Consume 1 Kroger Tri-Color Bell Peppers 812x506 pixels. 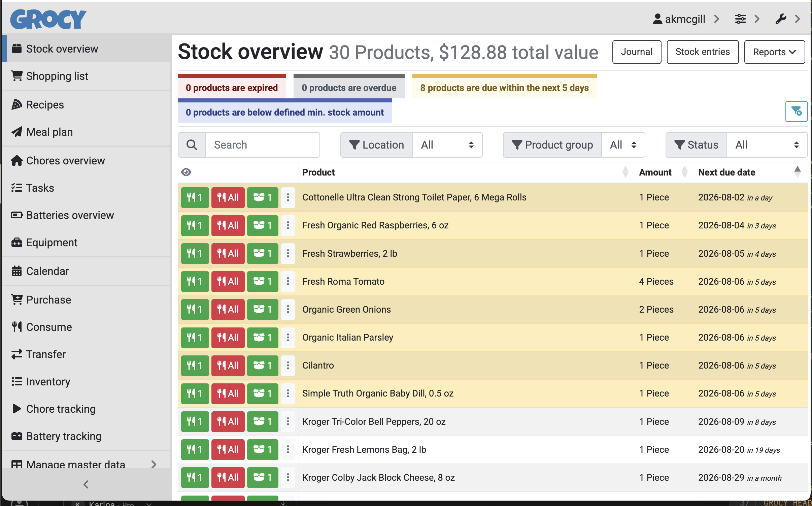pos(195,421)
